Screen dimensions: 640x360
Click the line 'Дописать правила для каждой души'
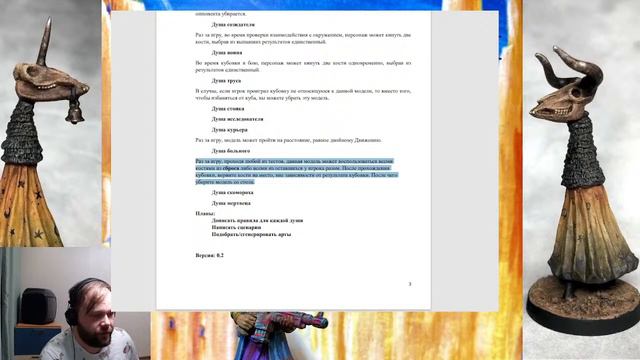257,220
